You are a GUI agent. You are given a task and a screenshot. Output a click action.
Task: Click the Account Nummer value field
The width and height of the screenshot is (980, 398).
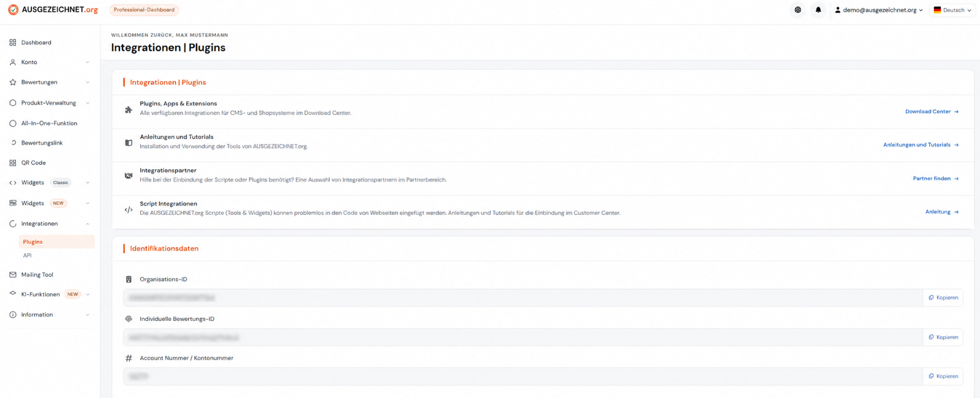pyautogui.click(x=523, y=377)
